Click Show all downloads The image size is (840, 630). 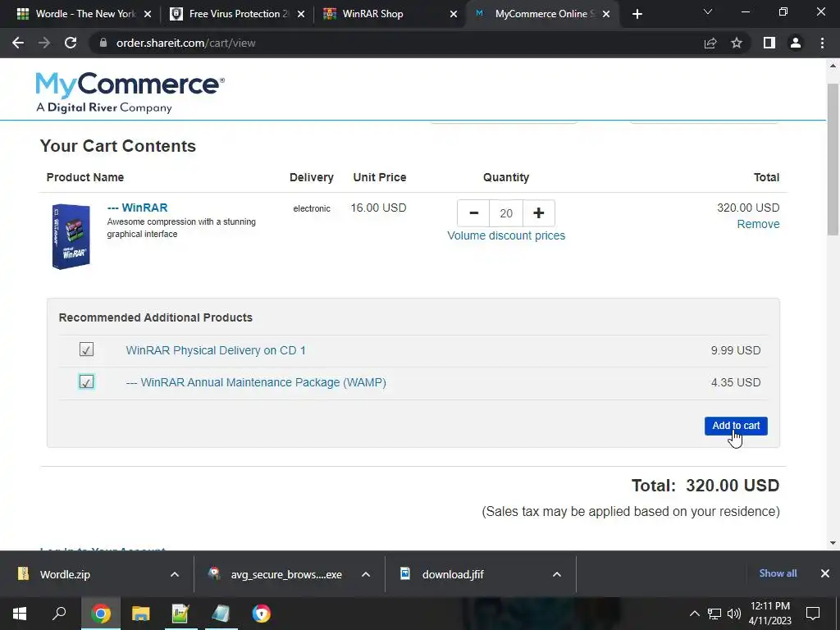(x=778, y=573)
